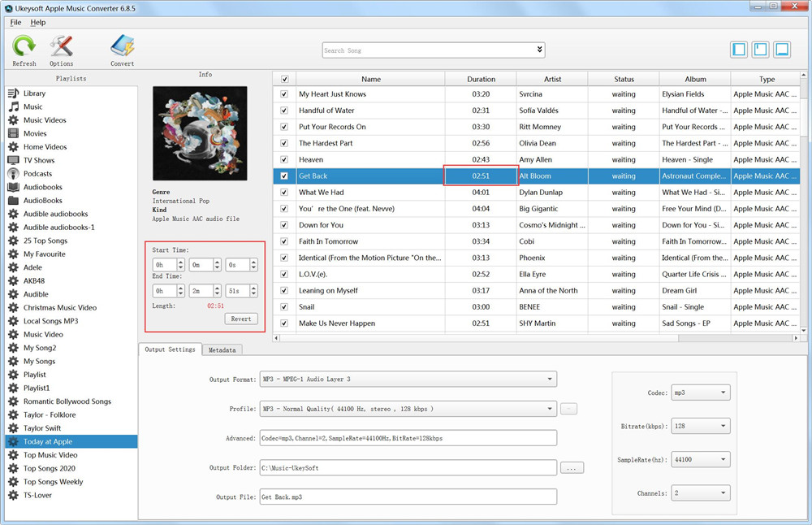Uncheck the Heaven song checkbox
Viewport: 812px width, 525px height.
point(283,159)
